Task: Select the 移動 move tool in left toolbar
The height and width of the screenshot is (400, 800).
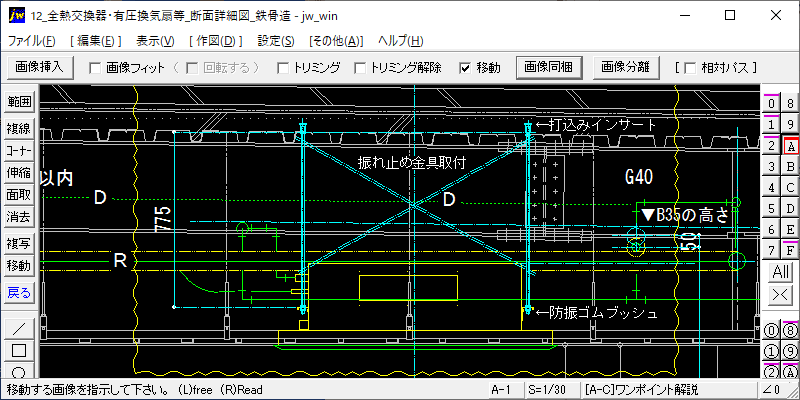Action: (19, 266)
